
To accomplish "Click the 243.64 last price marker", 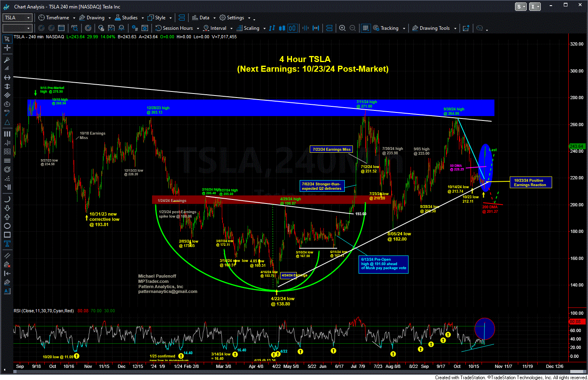I will coord(576,146).
